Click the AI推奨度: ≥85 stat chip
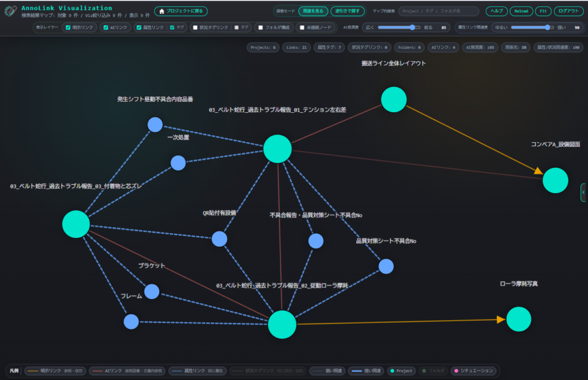The width and height of the screenshot is (588, 380). [x=480, y=48]
